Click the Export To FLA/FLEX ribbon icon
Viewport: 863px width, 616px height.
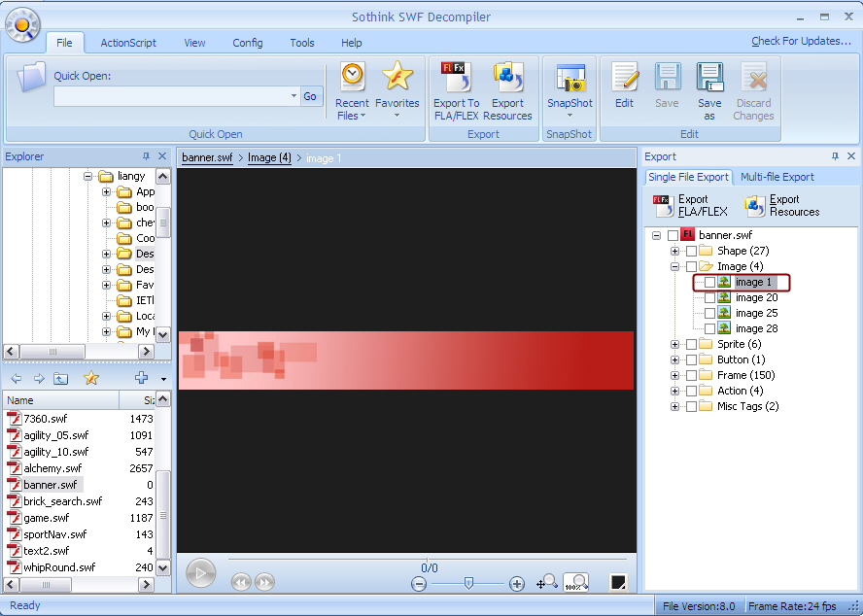(456, 78)
